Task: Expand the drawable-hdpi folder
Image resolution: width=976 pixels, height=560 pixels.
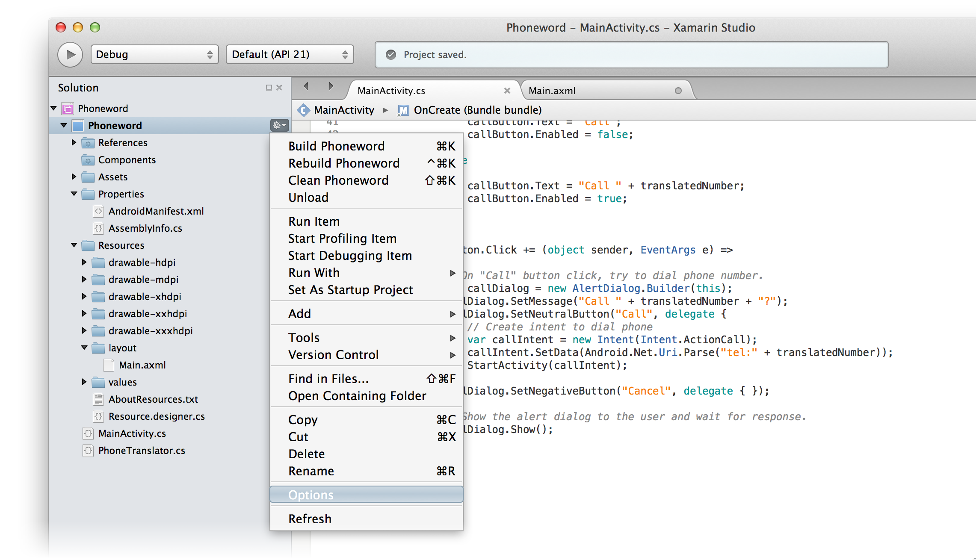Action: coord(84,262)
